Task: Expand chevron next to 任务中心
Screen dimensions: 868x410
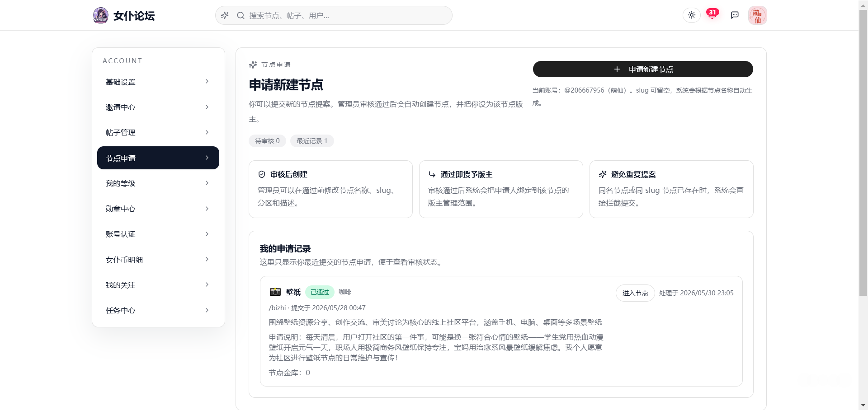Action: tap(207, 310)
